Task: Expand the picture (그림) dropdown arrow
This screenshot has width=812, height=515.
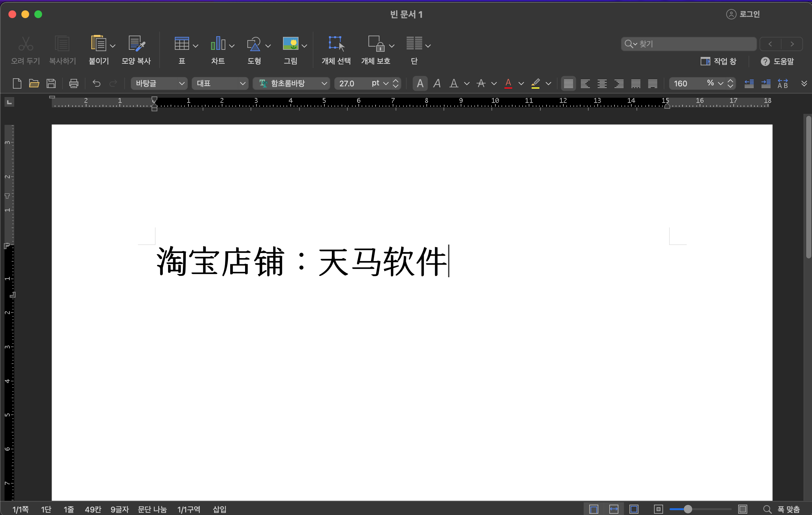Action: [x=304, y=46]
